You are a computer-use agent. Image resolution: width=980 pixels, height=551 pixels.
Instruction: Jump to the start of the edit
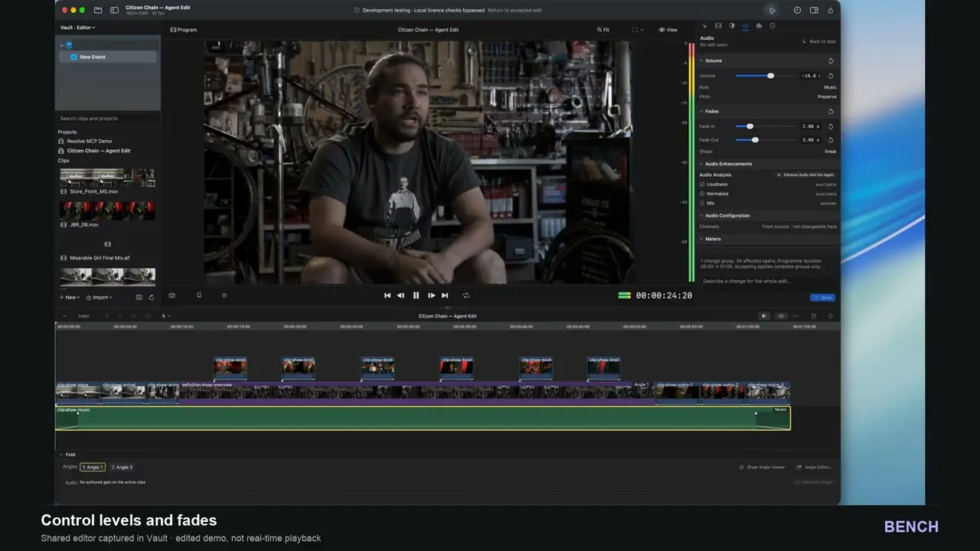pyautogui.click(x=387, y=295)
